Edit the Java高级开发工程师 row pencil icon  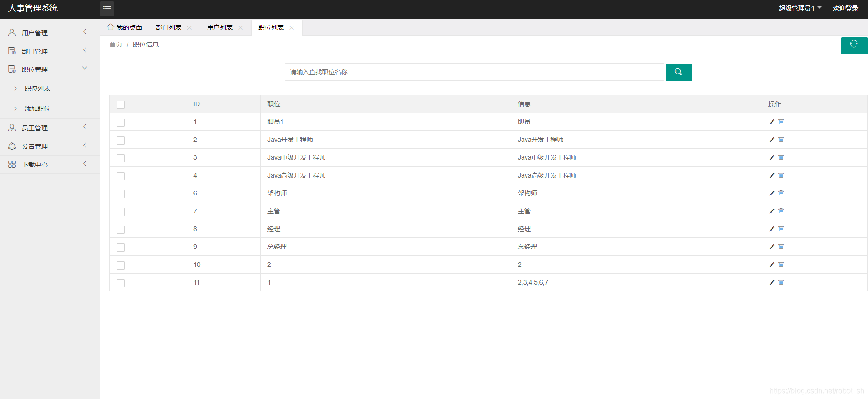pos(772,175)
